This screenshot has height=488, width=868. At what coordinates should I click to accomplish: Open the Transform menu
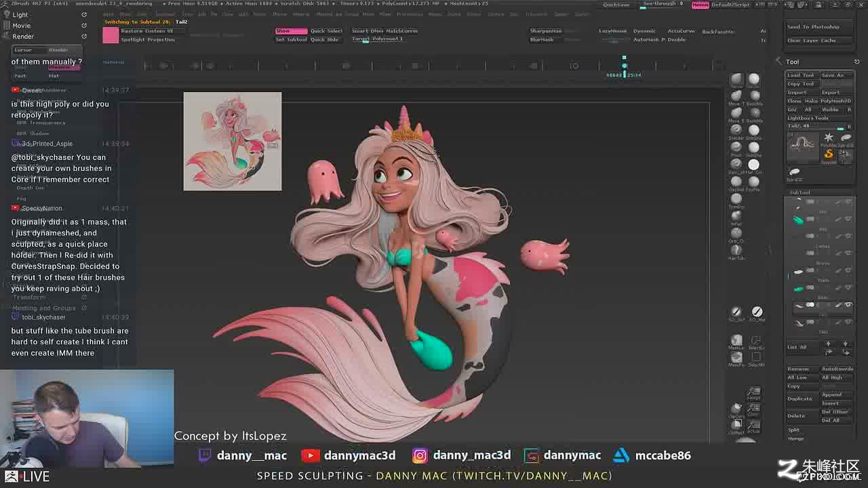536,14
